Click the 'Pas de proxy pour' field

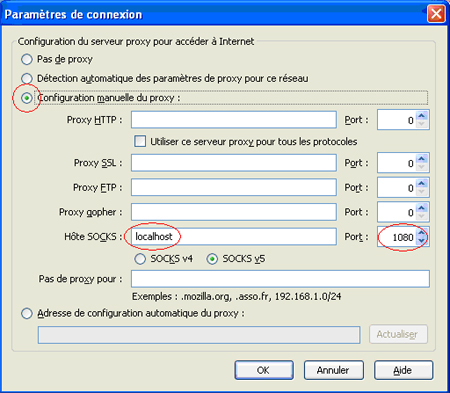[280, 279]
